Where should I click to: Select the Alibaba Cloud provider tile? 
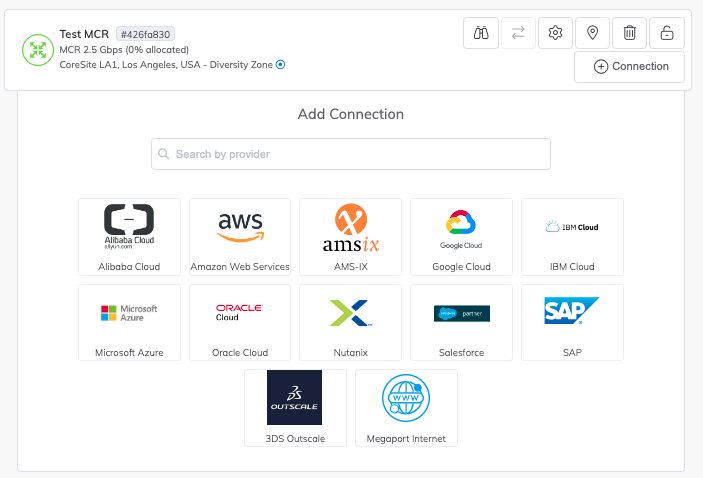(129, 236)
